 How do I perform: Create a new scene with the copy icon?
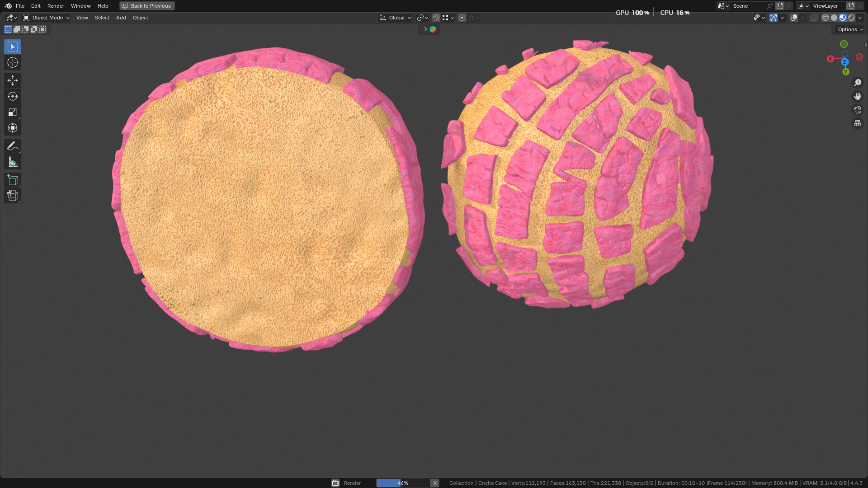point(780,6)
